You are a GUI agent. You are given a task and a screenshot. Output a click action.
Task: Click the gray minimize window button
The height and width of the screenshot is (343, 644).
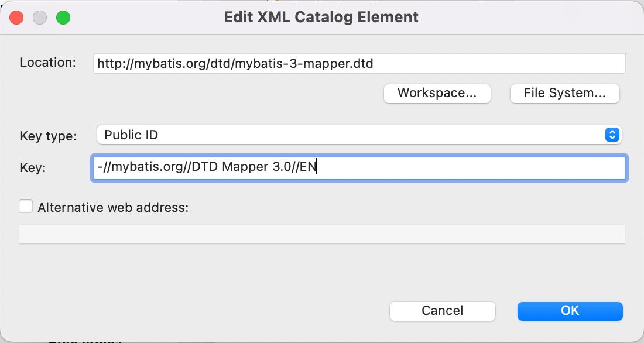click(x=40, y=18)
